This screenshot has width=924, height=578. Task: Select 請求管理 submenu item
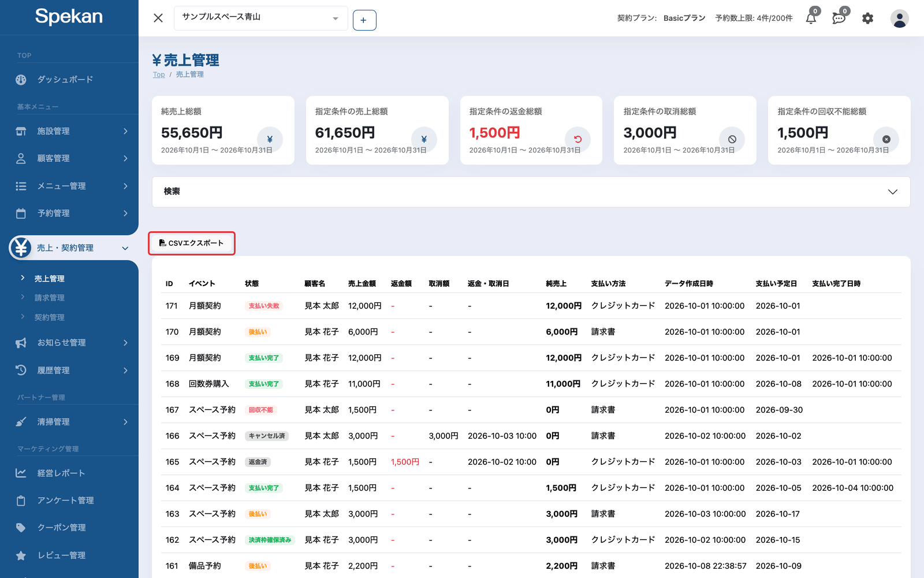pos(49,298)
